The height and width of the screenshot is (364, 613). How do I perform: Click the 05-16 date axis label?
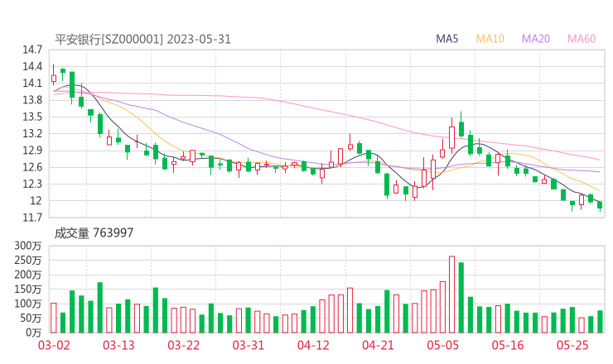tap(508, 345)
